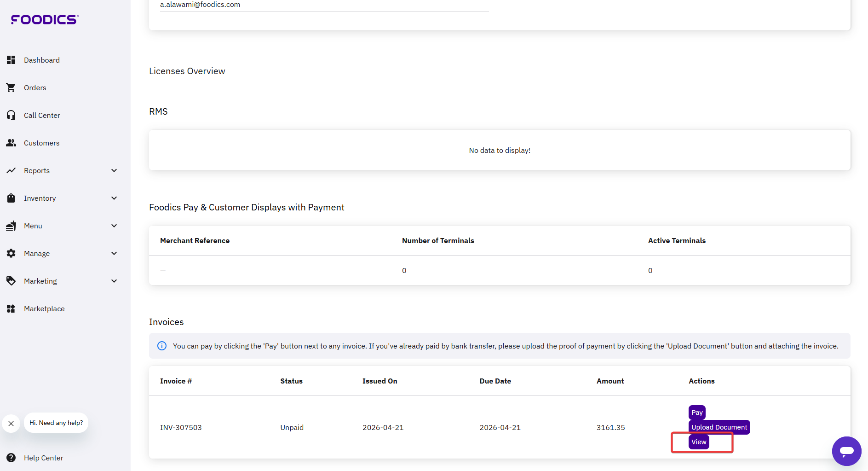868x471 pixels.
Task: Click the Dashboard grid icon
Action: [11, 60]
